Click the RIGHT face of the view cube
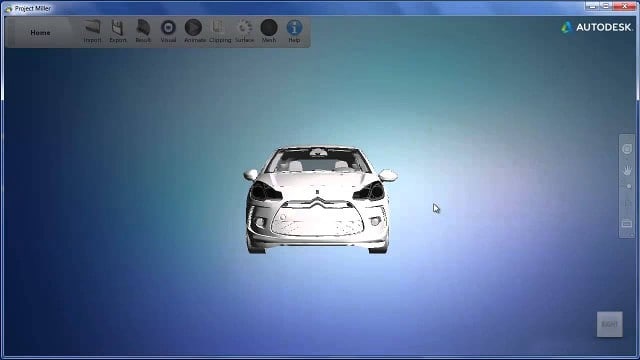Viewport: 640px width, 360px height. [x=610, y=324]
